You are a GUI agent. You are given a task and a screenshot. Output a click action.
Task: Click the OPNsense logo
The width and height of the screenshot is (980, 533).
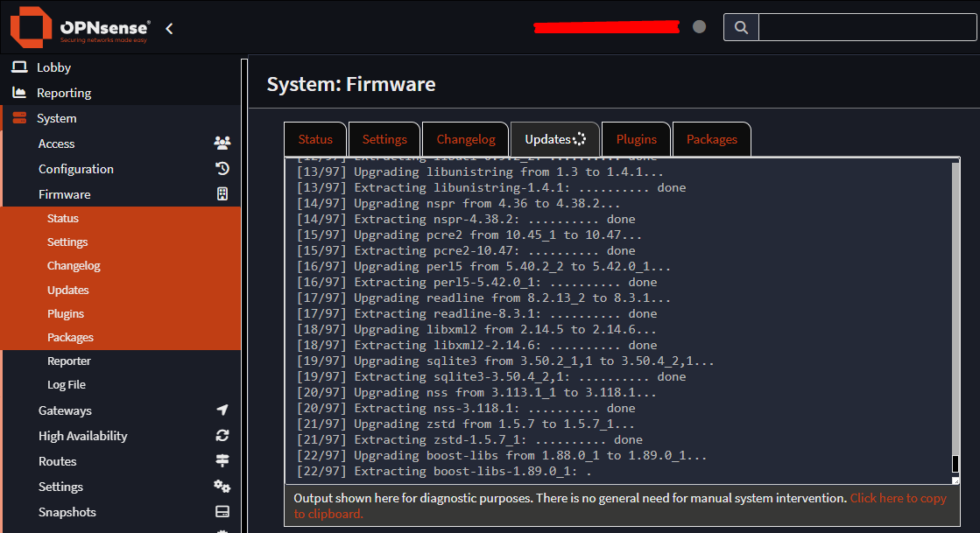pyautogui.click(x=80, y=27)
